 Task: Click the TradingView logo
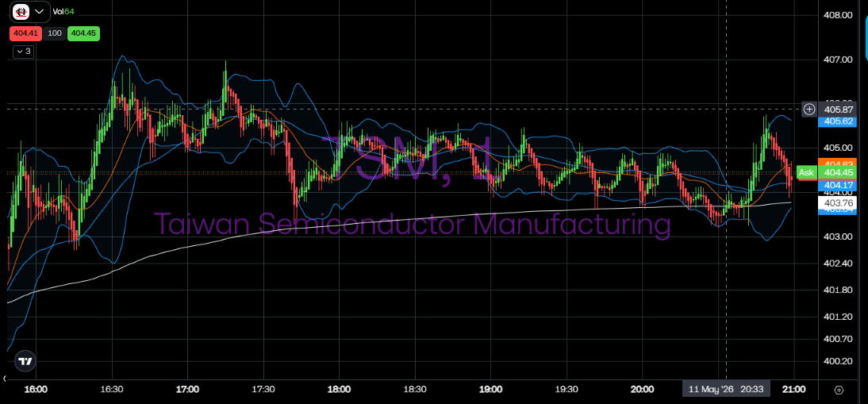coord(25,361)
